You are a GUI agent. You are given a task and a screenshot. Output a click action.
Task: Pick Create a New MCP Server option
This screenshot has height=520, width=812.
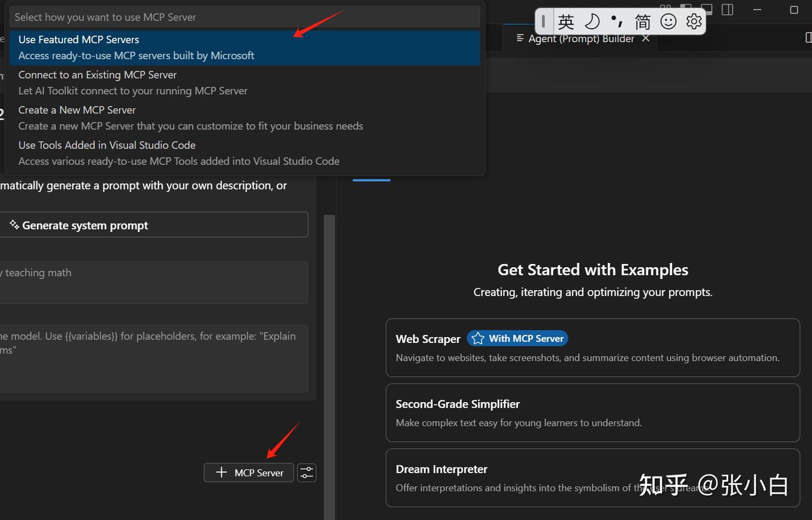click(245, 118)
